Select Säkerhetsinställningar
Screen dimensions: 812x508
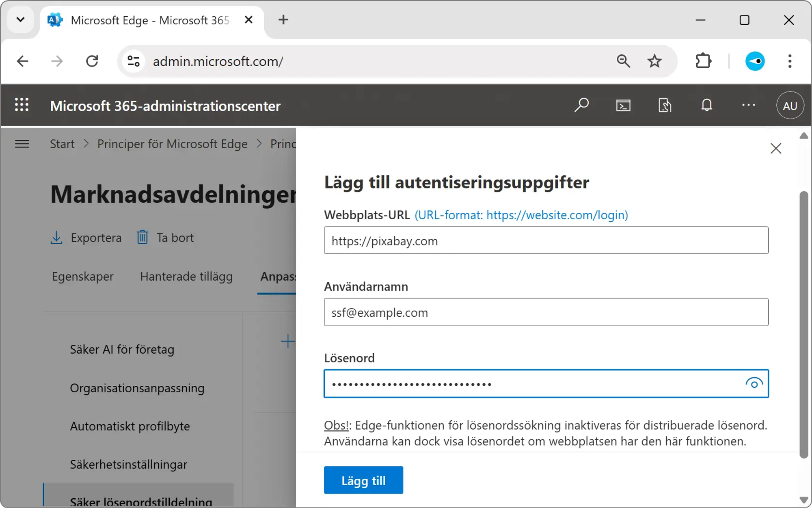(128, 464)
